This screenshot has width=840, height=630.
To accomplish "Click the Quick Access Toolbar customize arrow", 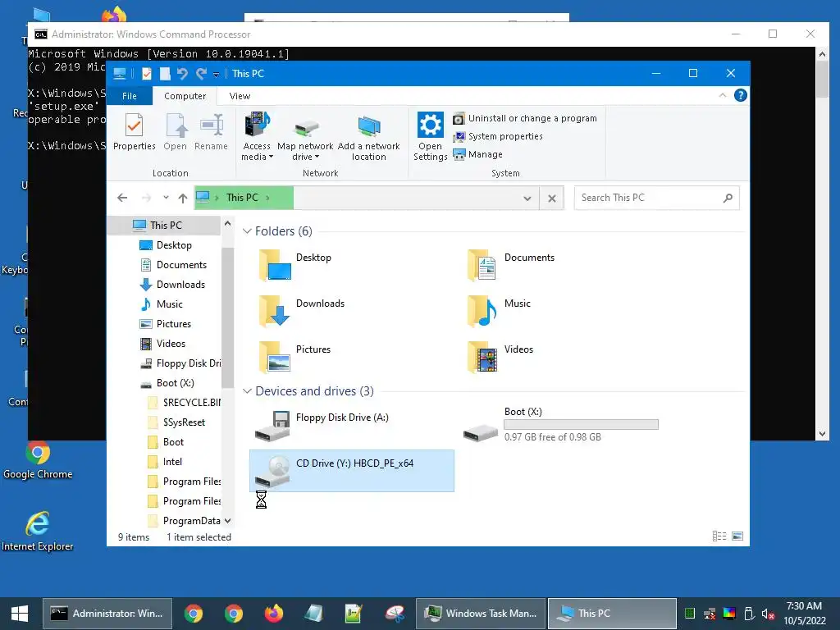I will coord(216,75).
